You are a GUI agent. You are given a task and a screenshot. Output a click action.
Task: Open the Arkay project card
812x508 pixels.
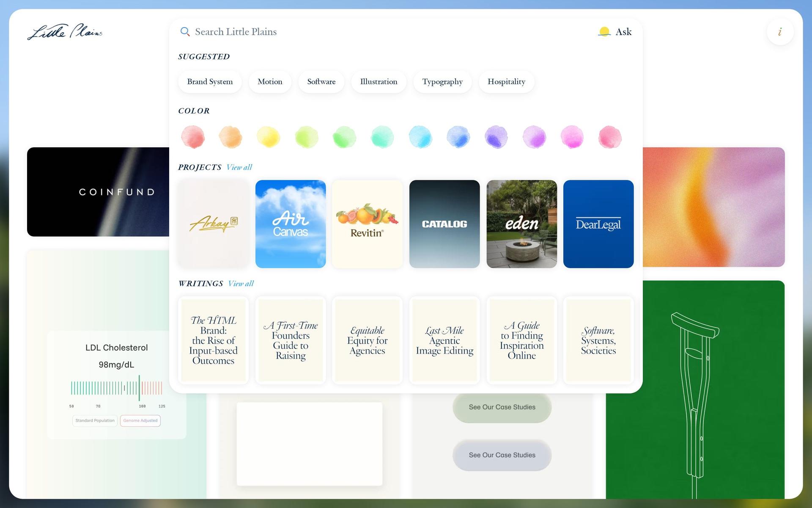(x=214, y=224)
